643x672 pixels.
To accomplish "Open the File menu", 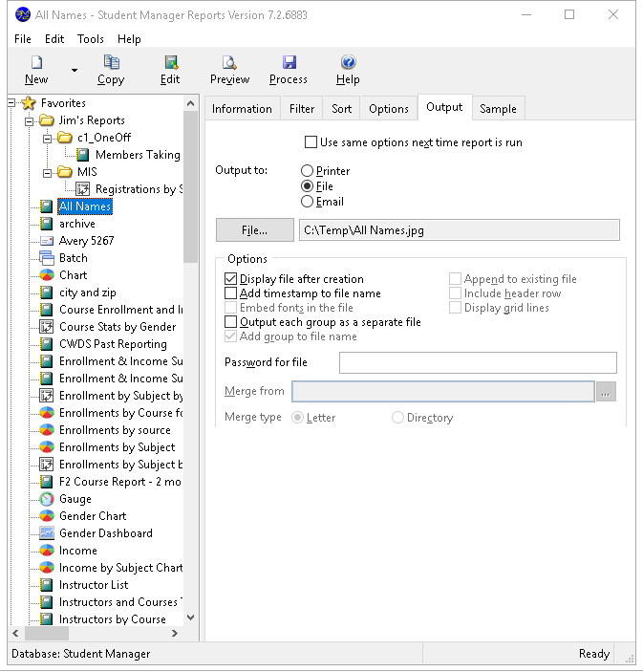I will click(x=23, y=39).
